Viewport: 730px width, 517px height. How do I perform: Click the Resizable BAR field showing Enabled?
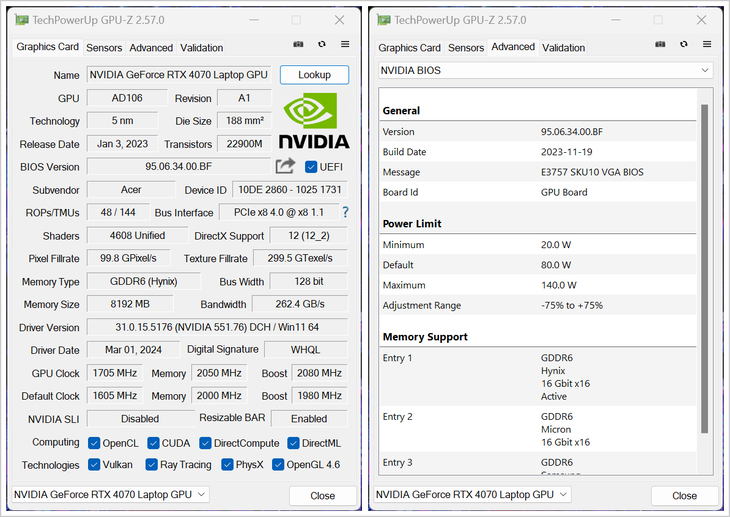point(309,419)
